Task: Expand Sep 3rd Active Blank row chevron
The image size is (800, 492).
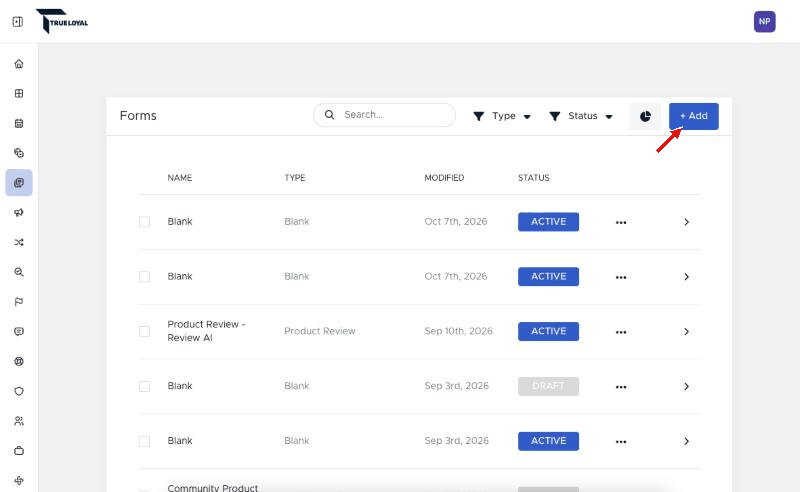Action: pos(686,441)
